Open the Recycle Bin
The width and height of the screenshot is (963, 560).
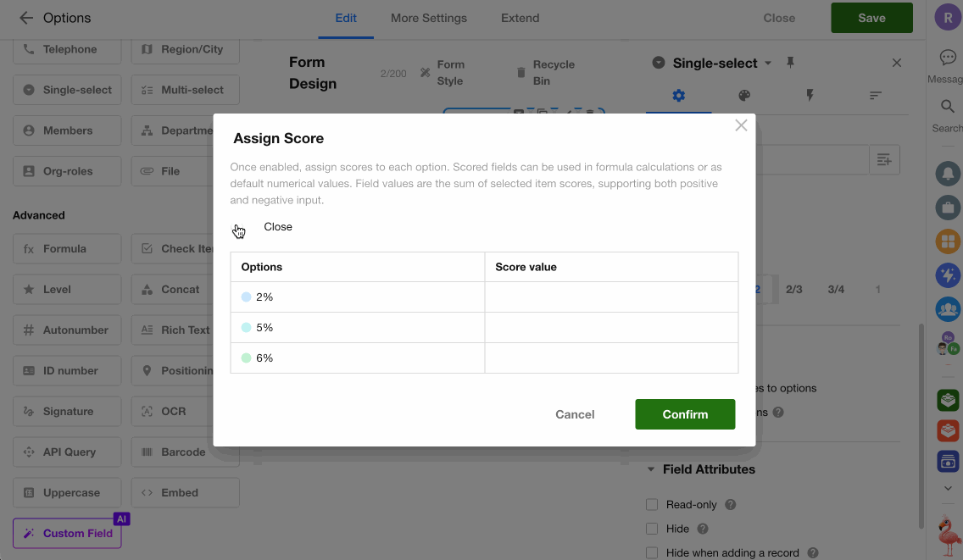[x=545, y=73]
